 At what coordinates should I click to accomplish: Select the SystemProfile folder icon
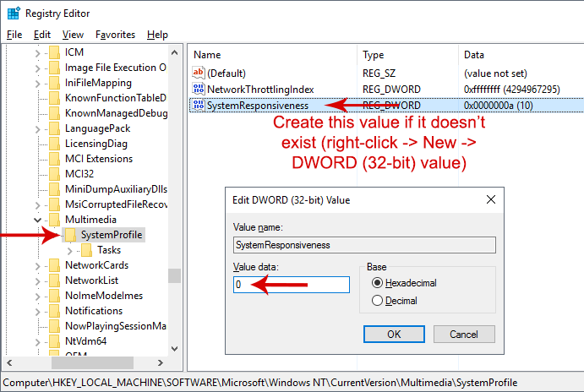pos(71,235)
